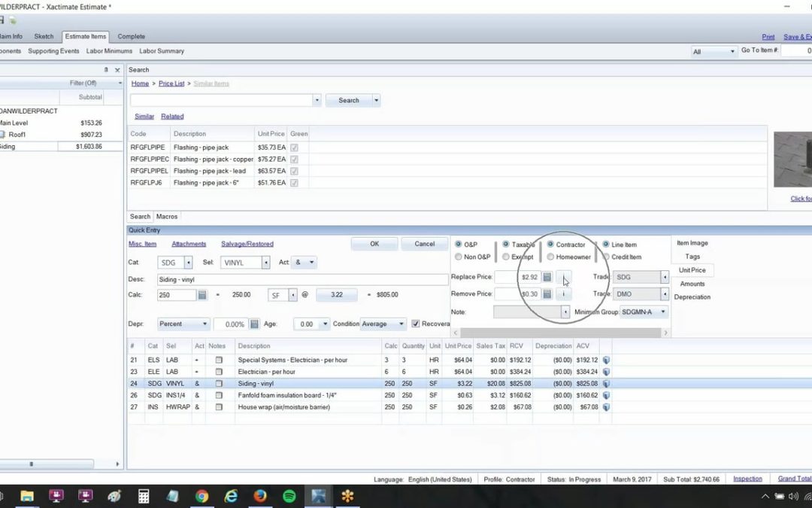Image resolution: width=812 pixels, height=508 pixels.
Task: Click the Roof1 sketch icon in tree
Action: point(2,135)
